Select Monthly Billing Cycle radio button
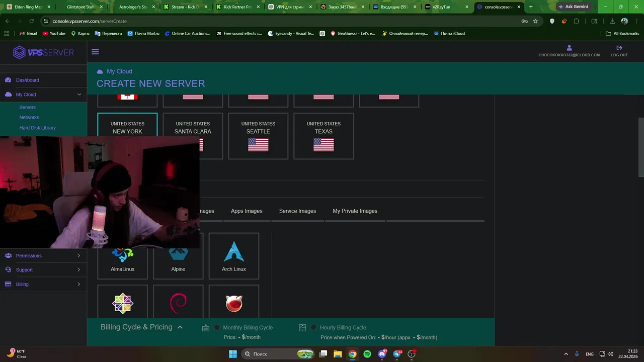 point(217,327)
